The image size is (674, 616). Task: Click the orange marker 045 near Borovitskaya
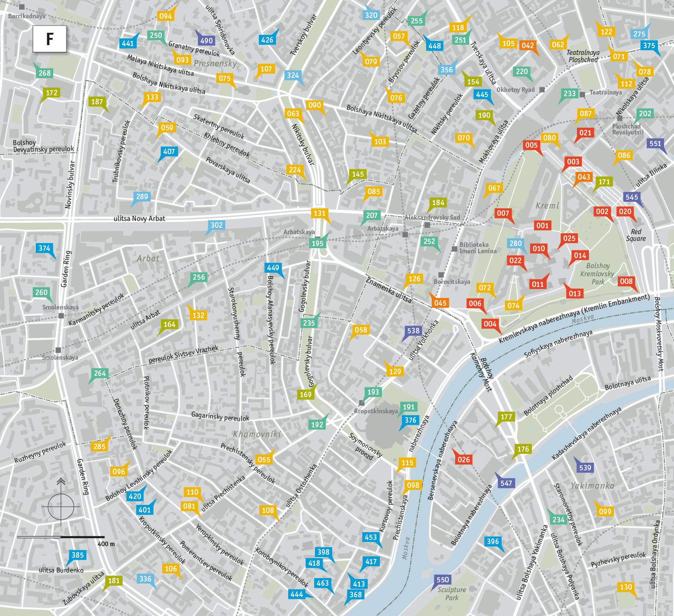(440, 303)
